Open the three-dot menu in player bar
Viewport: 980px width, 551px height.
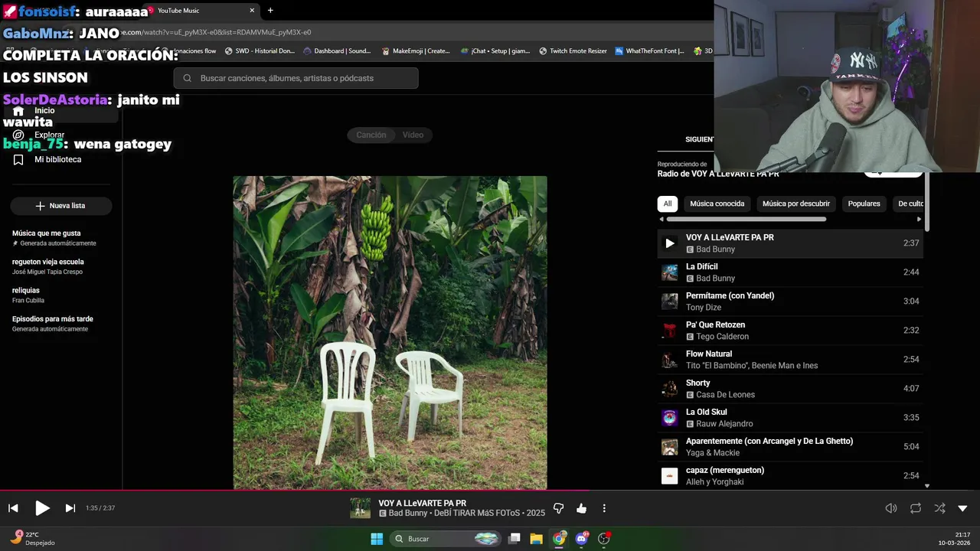click(604, 508)
